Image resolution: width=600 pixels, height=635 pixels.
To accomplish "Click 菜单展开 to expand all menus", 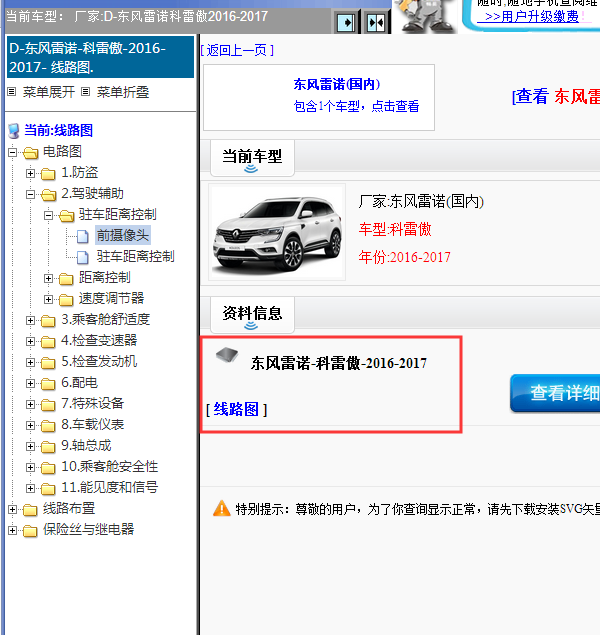I will (49, 92).
